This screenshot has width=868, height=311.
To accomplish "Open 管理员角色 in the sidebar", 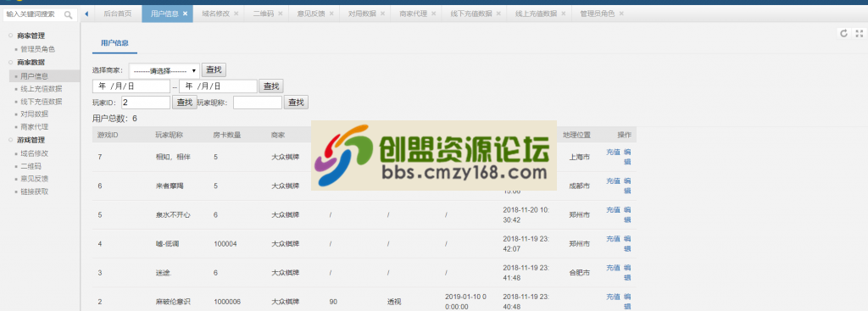I will 37,49.
